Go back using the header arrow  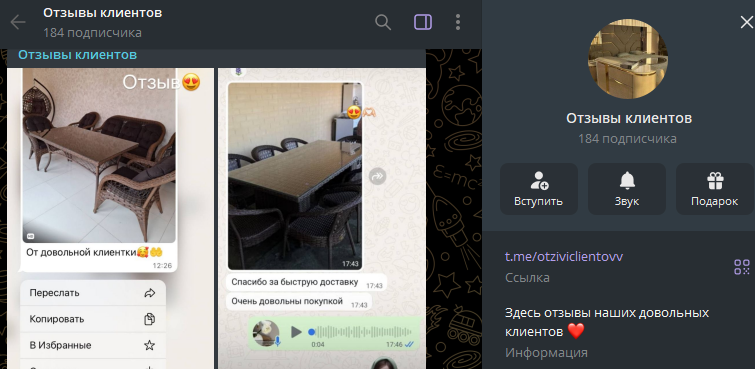coord(18,22)
